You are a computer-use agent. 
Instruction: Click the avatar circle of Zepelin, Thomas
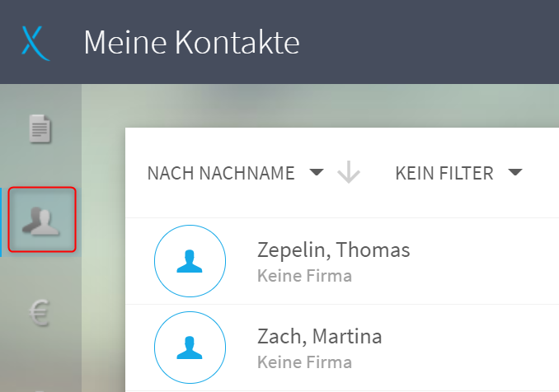(x=190, y=261)
